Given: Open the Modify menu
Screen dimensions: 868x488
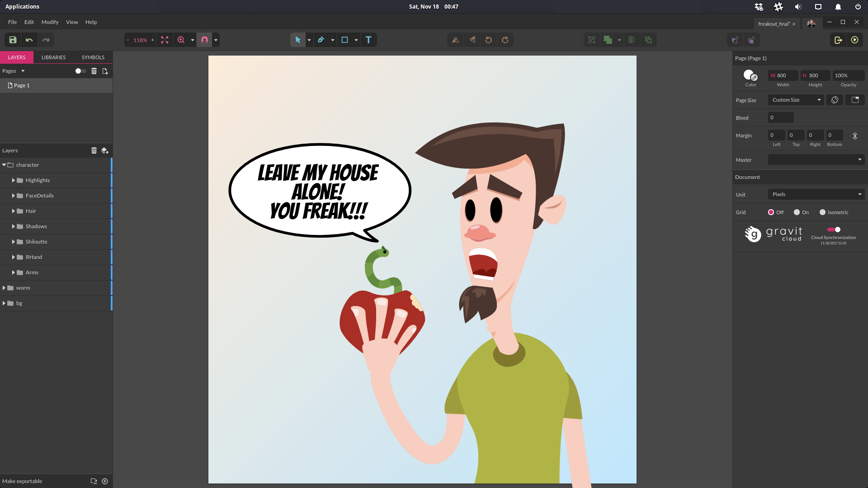Looking at the screenshot, I should [50, 22].
